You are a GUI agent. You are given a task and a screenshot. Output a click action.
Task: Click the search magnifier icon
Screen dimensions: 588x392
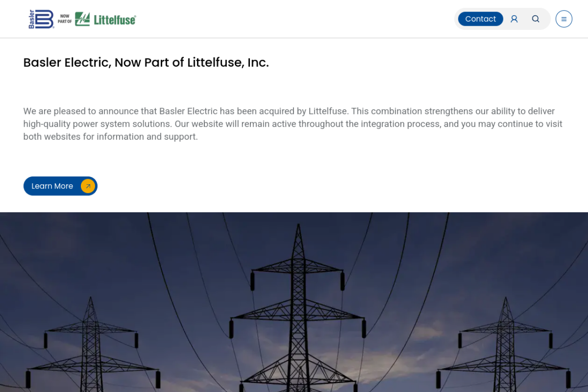click(x=536, y=19)
